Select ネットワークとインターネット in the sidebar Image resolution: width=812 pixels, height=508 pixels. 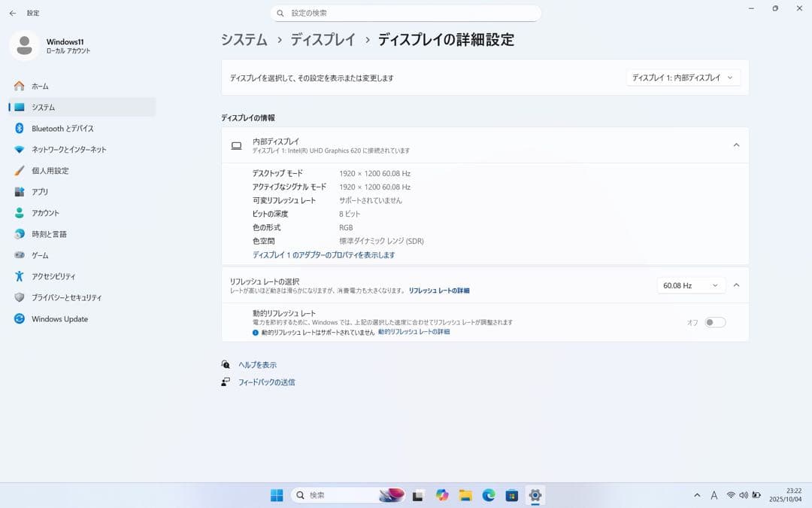tap(67, 149)
